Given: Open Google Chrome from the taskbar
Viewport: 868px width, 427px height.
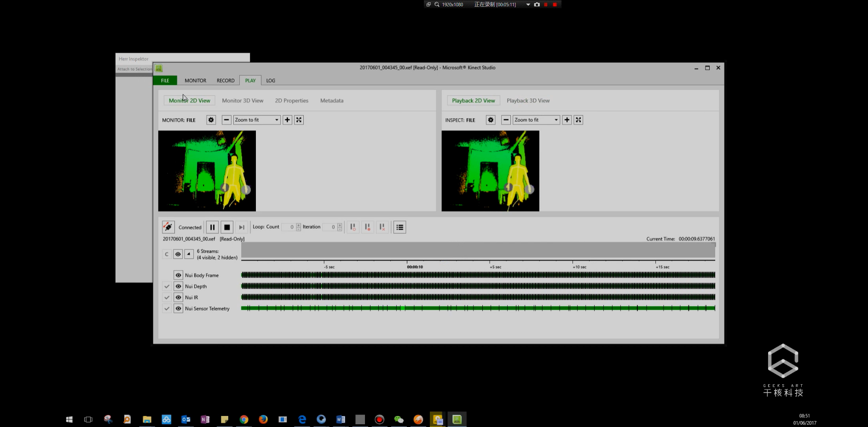Looking at the screenshot, I should 244,419.
